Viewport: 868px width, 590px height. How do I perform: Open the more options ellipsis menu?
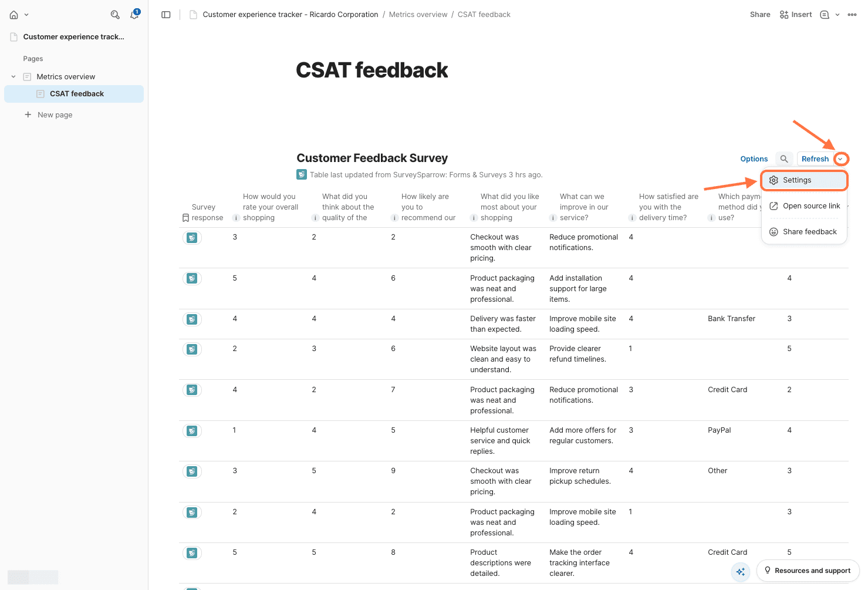coord(852,15)
